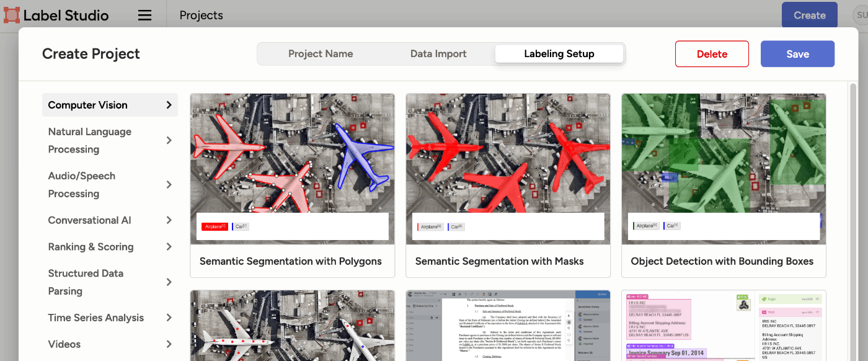The image size is (868, 361).
Task: Click red Airplane label in Polygons preview
Action: (215, 226)
